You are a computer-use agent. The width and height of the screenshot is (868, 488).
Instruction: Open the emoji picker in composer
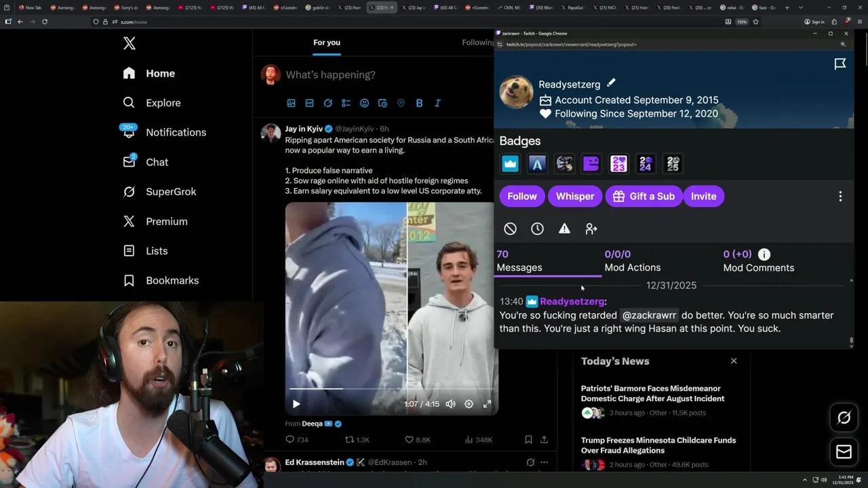coord(364,103)
